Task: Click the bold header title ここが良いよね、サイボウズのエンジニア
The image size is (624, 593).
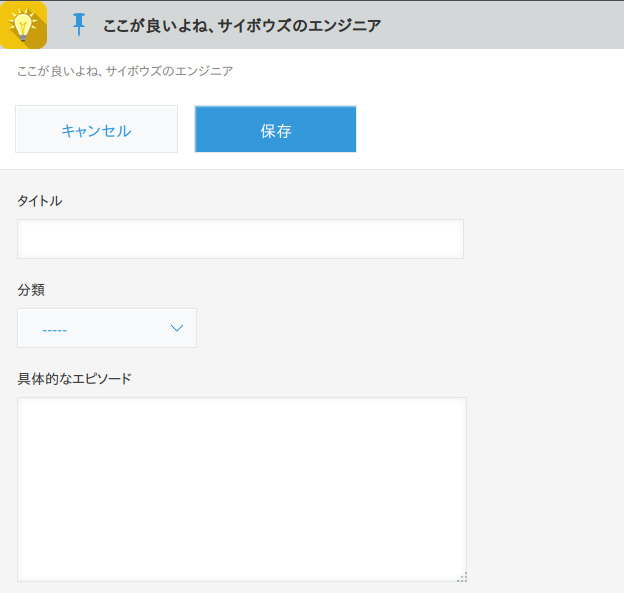Action: pos(242,26)
